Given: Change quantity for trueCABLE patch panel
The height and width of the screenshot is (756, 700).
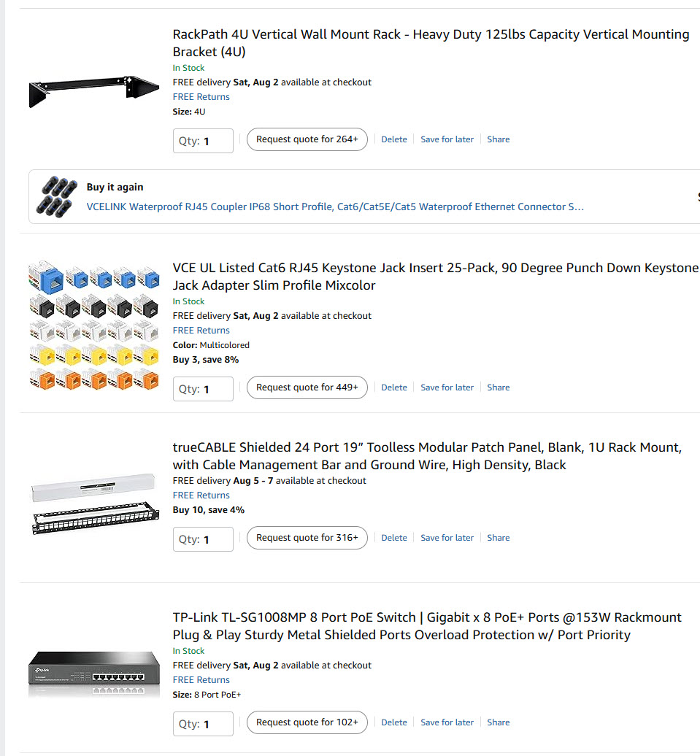Looking at the screenshot, I should click(x=203, y=539).
